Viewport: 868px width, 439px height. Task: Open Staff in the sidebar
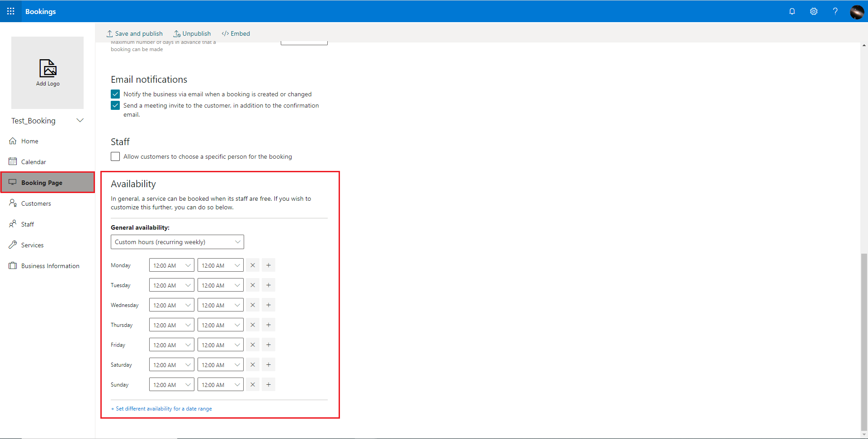[47, 224]
